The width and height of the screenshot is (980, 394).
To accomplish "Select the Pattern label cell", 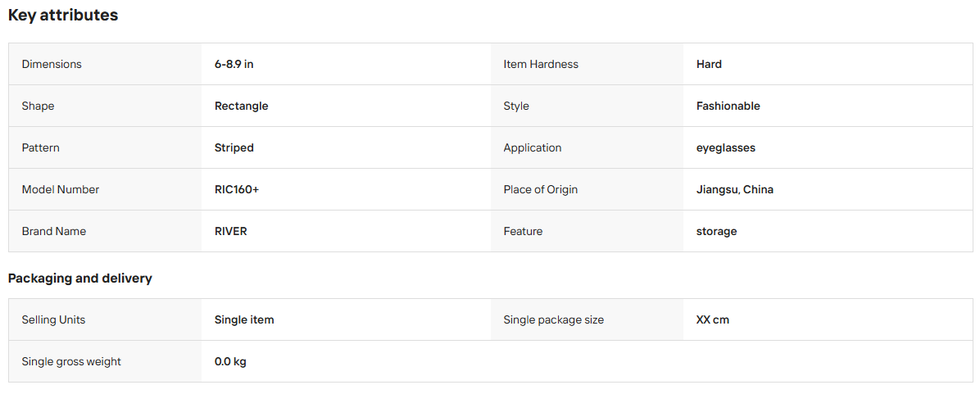I will (105, 148).
